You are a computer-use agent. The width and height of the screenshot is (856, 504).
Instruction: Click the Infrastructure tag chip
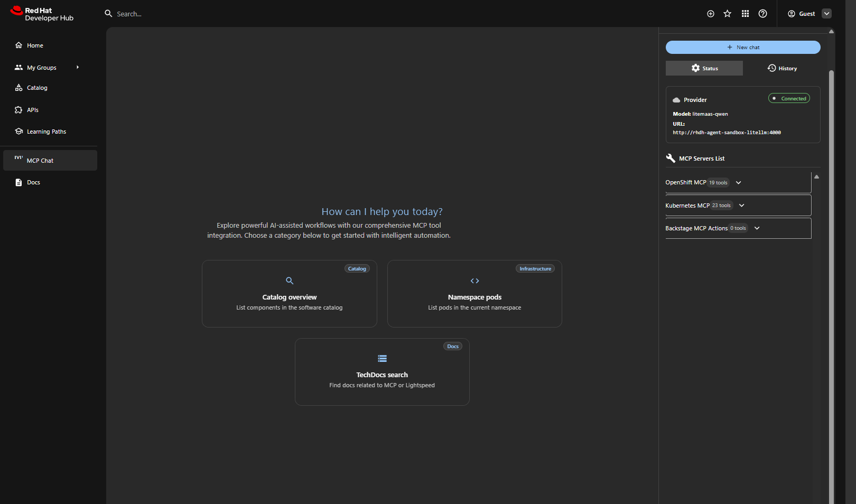535,269
